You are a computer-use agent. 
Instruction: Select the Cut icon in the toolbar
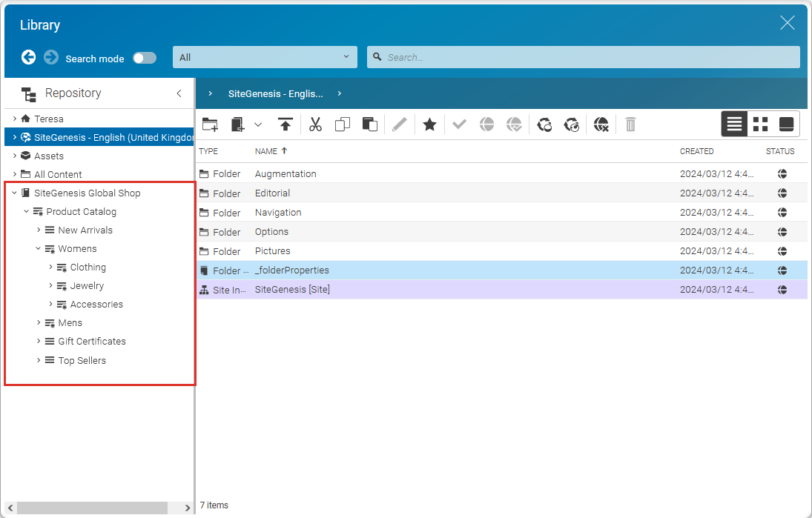[314, 124]
